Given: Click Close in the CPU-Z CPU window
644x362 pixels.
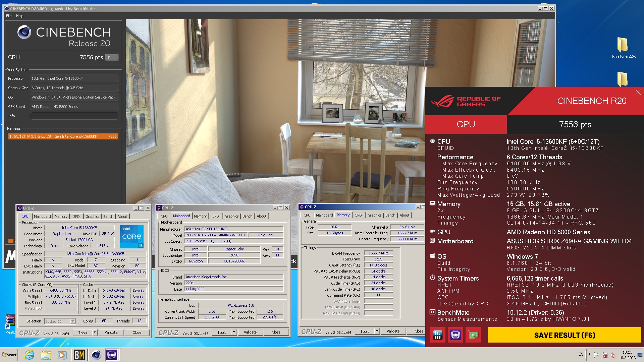Looking at the screenshot, I should [x=137, y=333].
